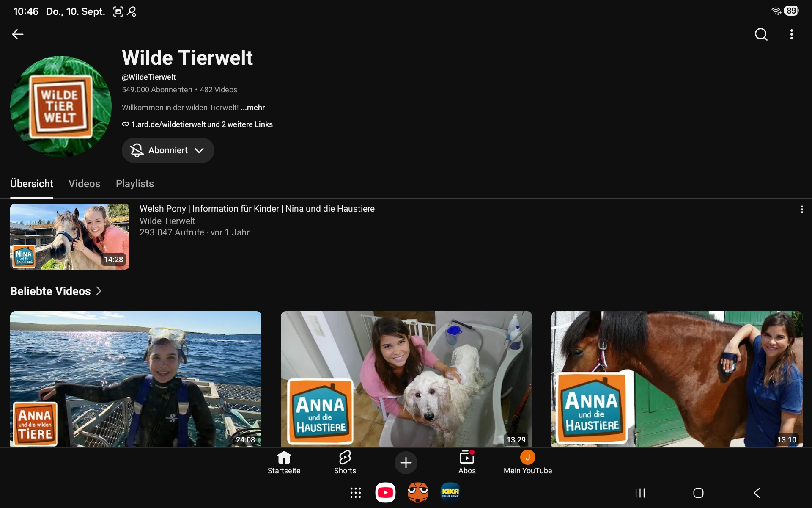
Task: Open the channel's three-dot options menu
Action: (792, 34)
